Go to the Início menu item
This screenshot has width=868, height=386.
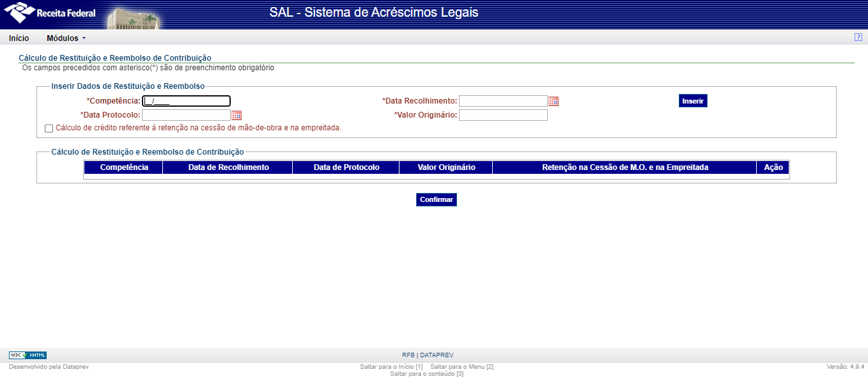pyautogui.click(x=19, y=38)
